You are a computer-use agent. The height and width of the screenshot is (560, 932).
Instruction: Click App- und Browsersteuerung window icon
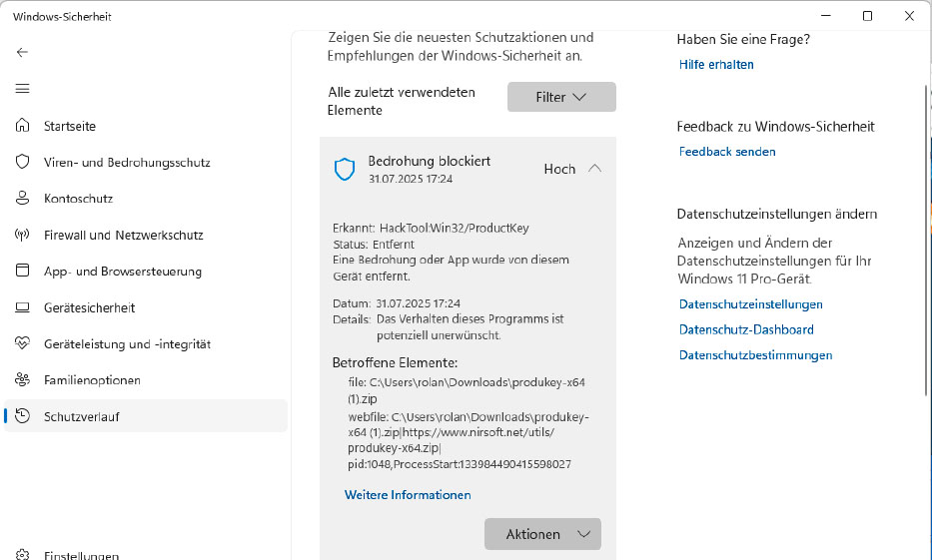pos(22,272)
